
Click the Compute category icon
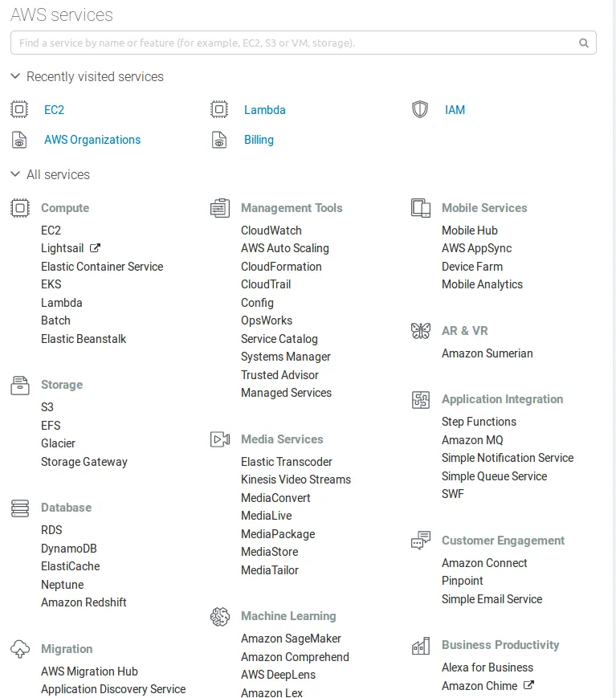click(20, 208)
